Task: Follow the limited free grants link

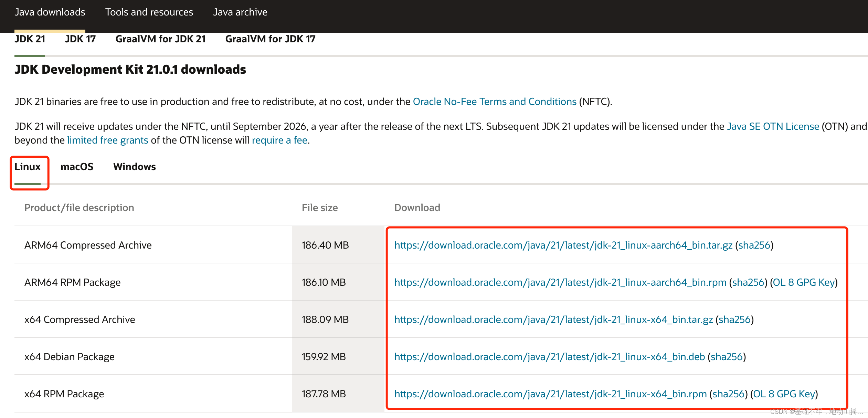Action: (x=107, y=140)
